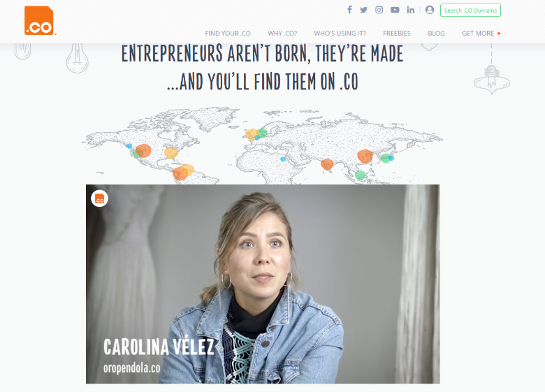The image size is (545, 392).
Task: Open the WHY .CO? menu item
Action: point(282,34)
